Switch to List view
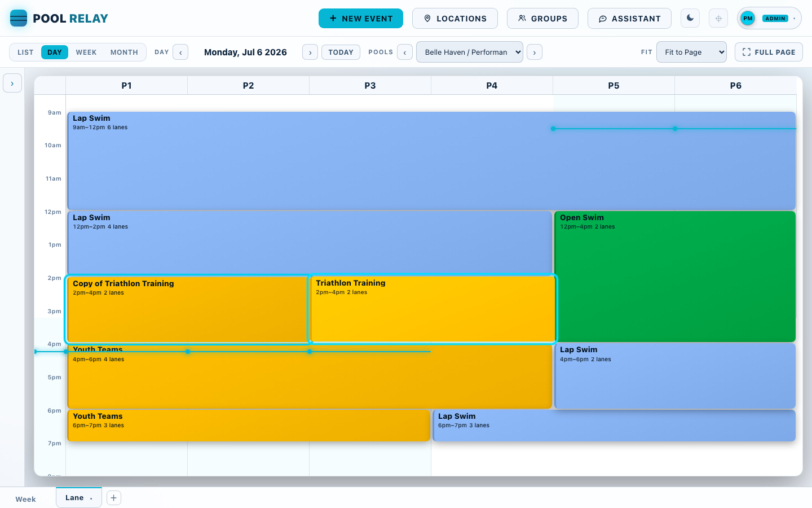This screenshot has height=508, width=812. tap(25, 52)
